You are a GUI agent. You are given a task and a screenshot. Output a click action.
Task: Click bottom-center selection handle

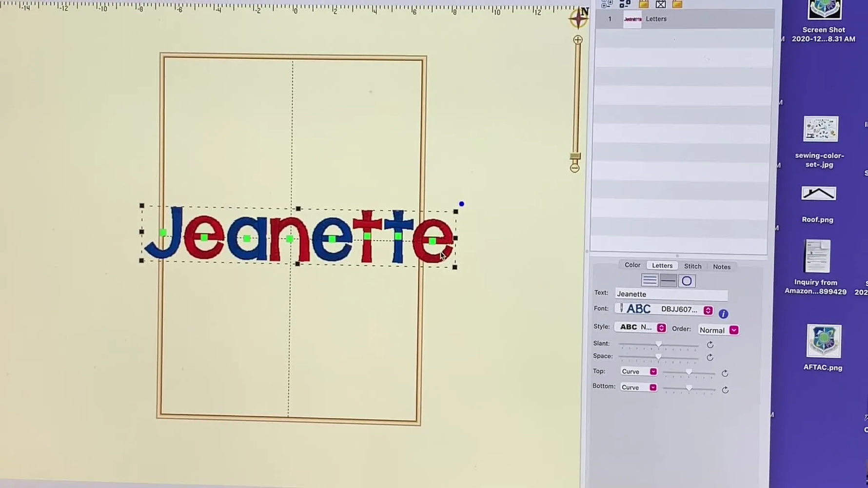click(297, 264)
